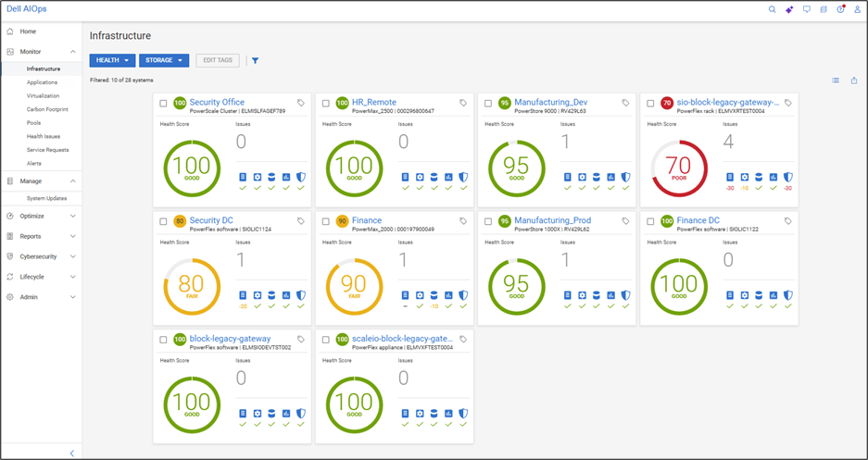This screenshot has width=868, height=460.
Task: Click the search magnifier icon in header
Action: [773, 9]
